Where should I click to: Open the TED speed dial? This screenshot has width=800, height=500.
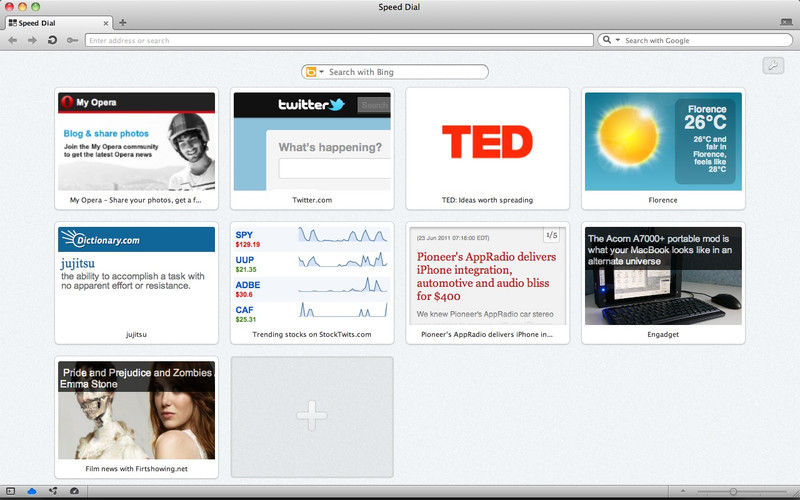pos(487,148)
